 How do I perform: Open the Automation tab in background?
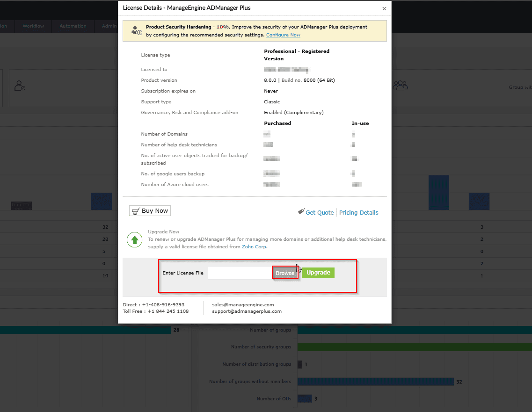[73, 26]
